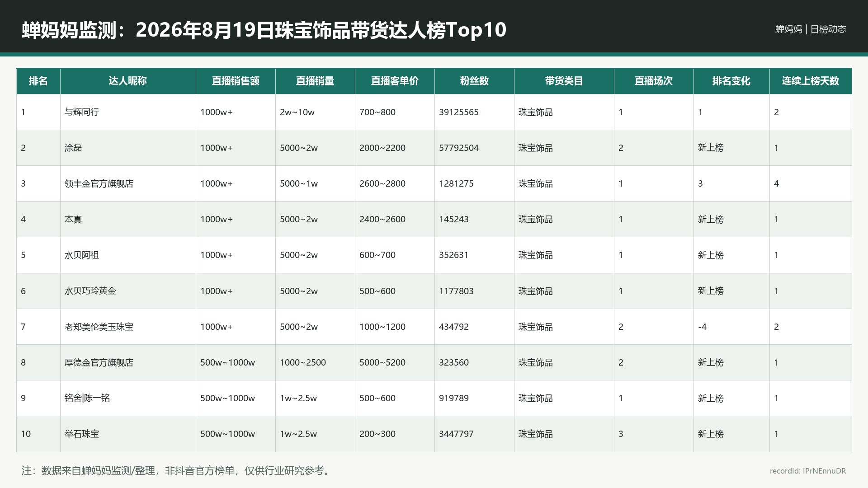Image resolution: width=868 pixels, height=488 pixels.
Task: Click sales 500w~1000w in 厚德金官方旗舰店 row
Action: (x=227, y=362)
